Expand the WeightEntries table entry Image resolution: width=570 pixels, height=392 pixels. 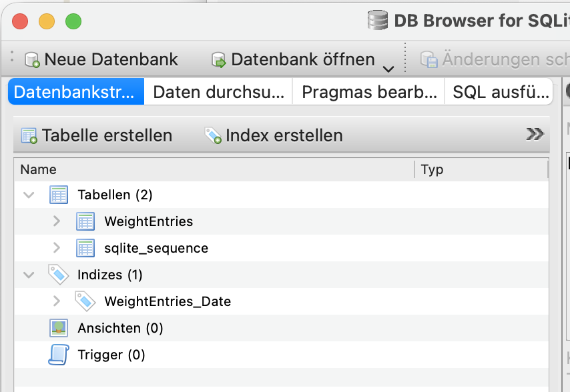[57, 221]
